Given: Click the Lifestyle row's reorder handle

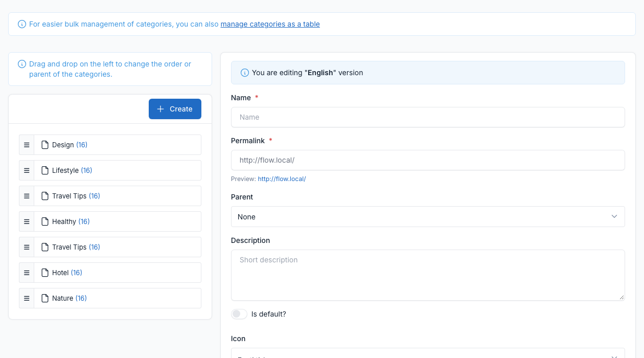Looking at the screenshot, I should (x=27, y=170).
